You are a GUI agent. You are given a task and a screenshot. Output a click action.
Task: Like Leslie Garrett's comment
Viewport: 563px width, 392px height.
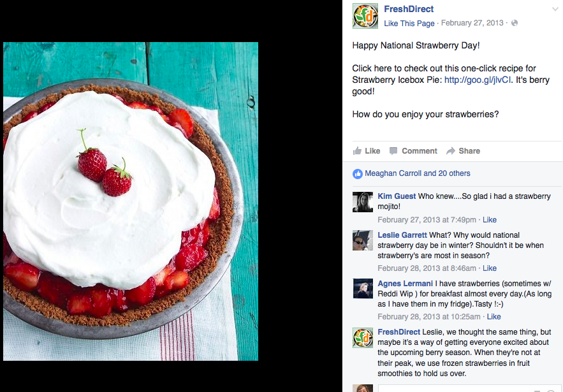(x=490, y=268)
